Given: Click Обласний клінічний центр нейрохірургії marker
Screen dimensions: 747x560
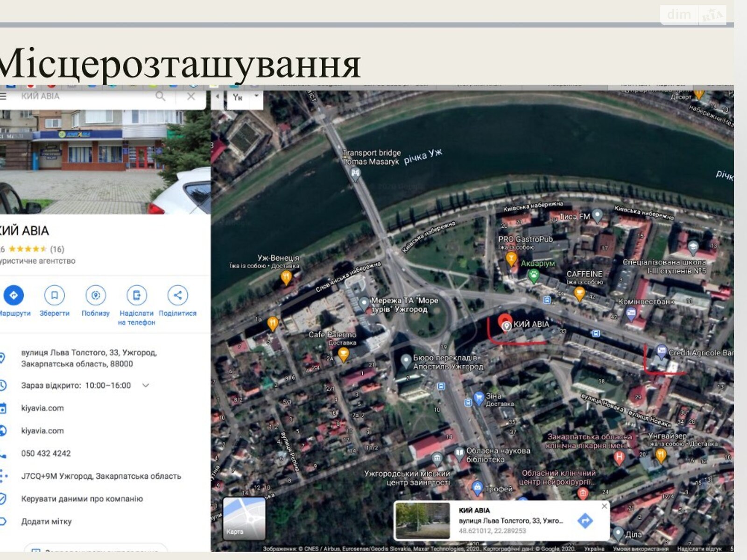Looking at the screenshot, I should pos(583,493).
